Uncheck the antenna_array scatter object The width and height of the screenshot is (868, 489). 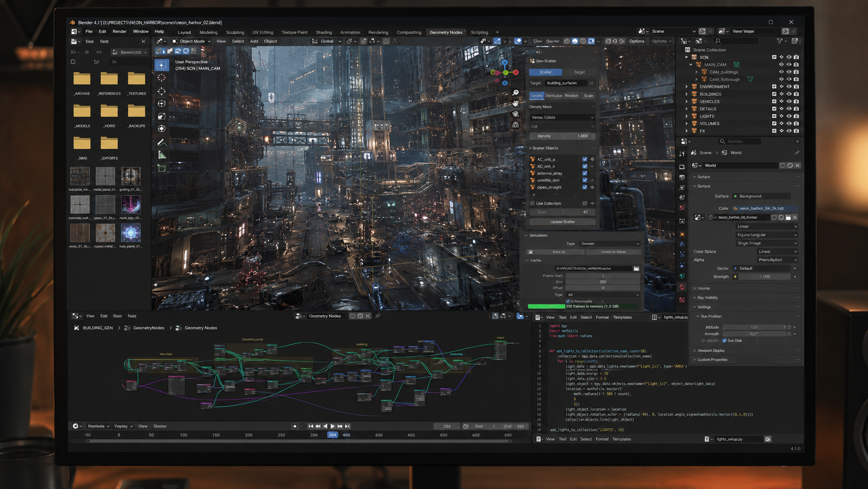coord(585,173)
